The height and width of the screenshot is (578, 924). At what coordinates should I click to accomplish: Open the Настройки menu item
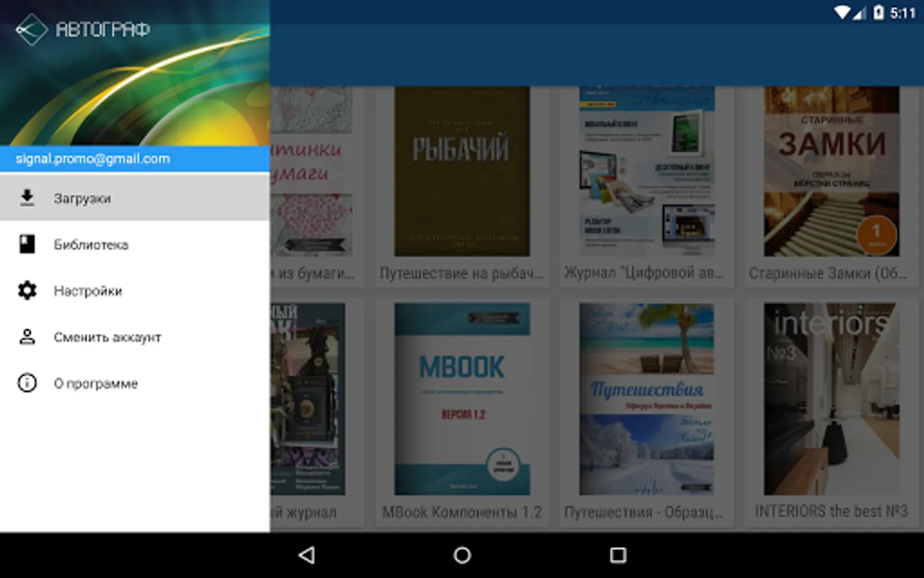click(x=135, y=290)
